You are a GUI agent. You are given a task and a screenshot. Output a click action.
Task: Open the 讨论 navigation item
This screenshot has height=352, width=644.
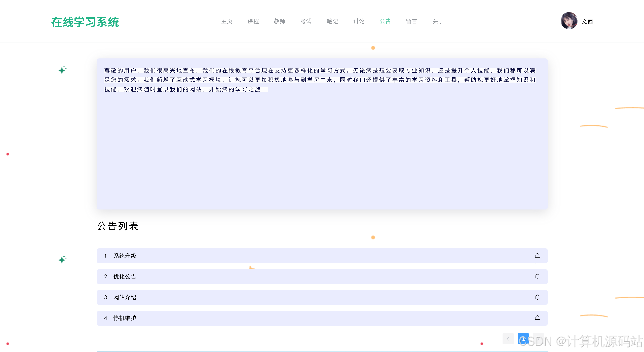pos(359,21)
